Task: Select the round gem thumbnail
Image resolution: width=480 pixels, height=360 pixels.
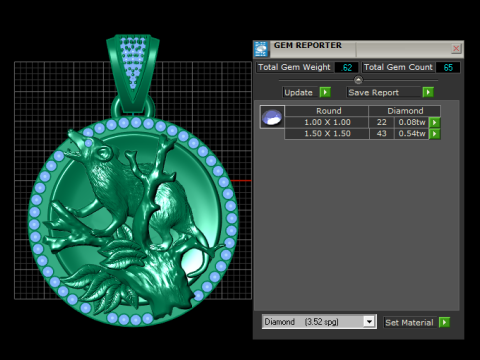Action: pyautogui.click(x=272, y=117)
